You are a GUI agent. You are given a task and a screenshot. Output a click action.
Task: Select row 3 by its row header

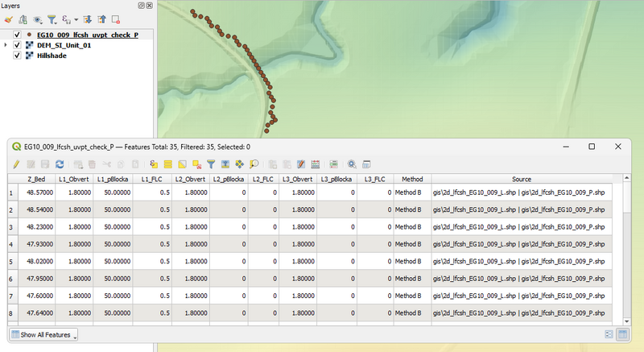[x=11, y=227]
